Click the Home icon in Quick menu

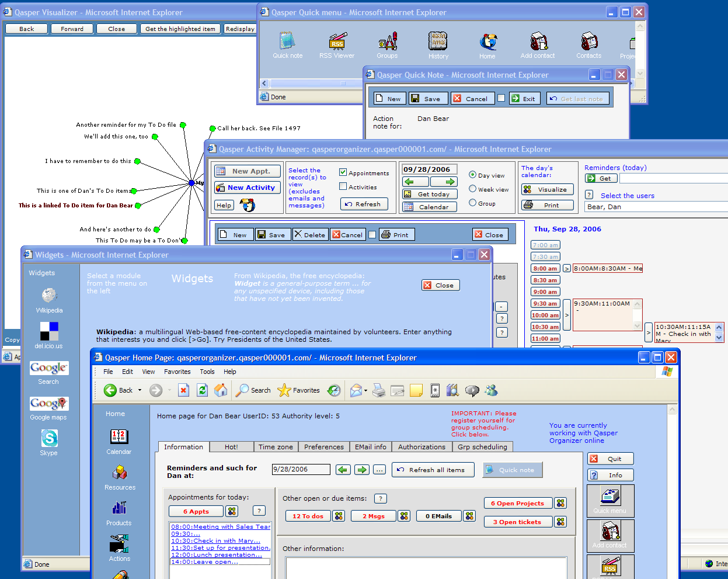pos(487,41)
